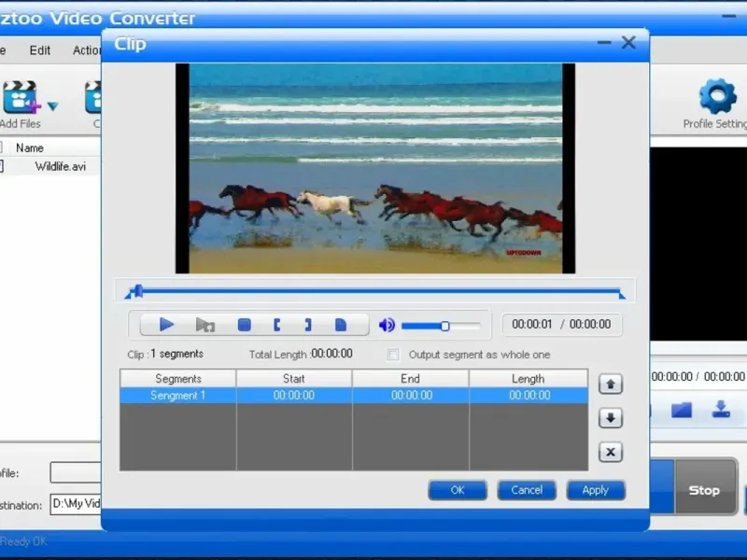Click the 00:00:01 current time display
747x560 pixels.
(531, 324)
